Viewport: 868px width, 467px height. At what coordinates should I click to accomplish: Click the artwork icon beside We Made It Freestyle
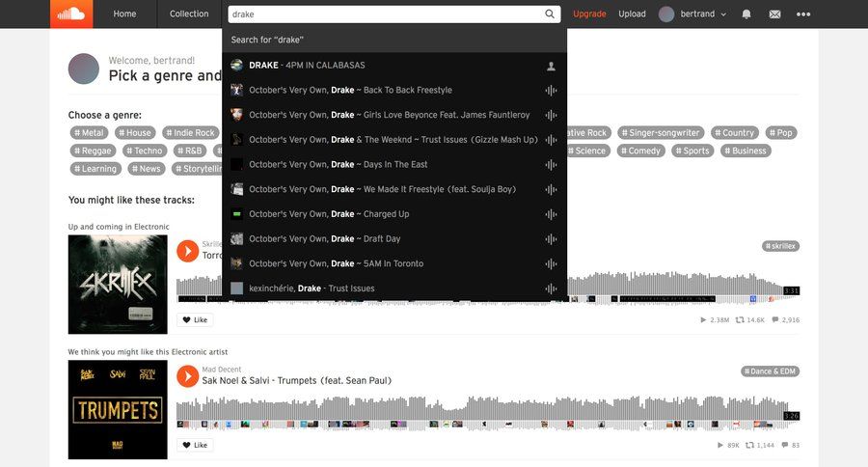237,189
